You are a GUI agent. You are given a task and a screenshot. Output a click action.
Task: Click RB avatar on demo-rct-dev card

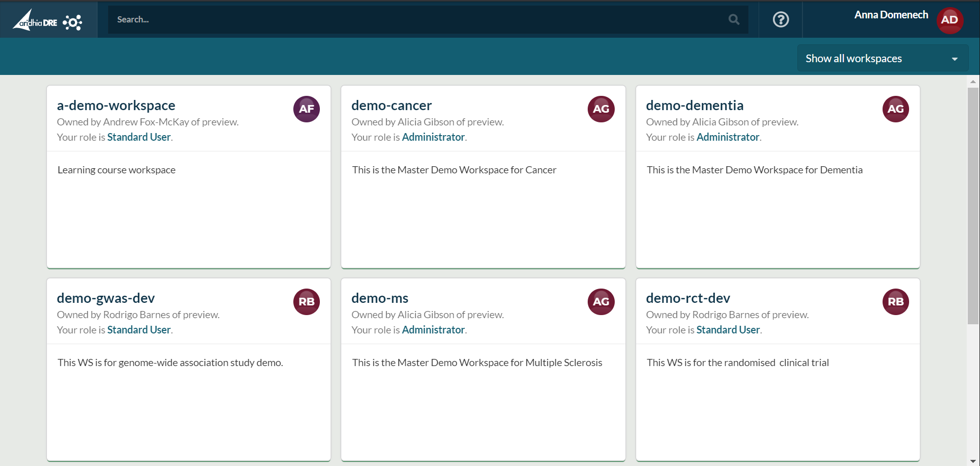tap(895, 301)
